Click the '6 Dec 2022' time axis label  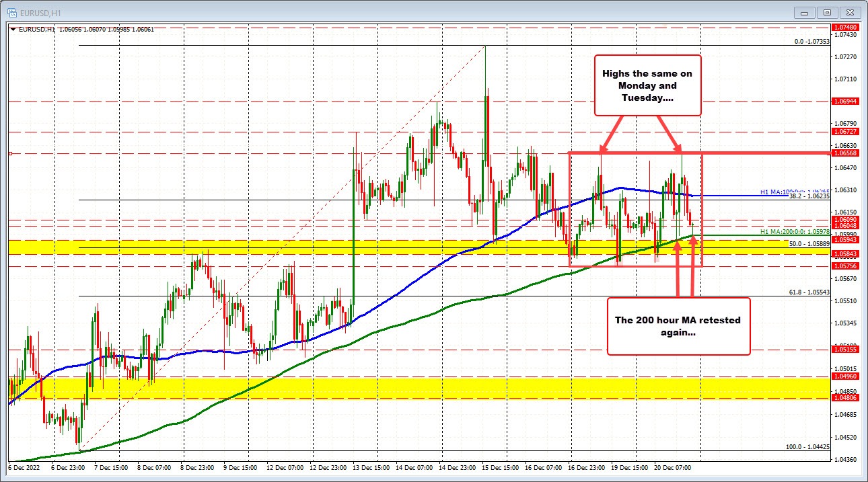click(24, 467)
